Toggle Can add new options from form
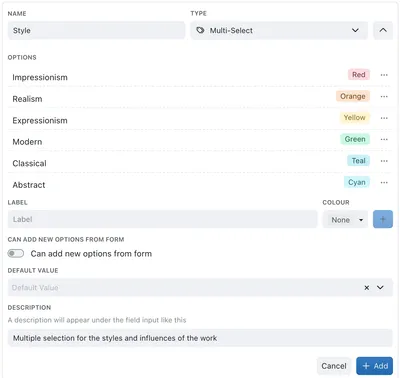This screenshot has height=378, width=400. click(x=16, y=254)
